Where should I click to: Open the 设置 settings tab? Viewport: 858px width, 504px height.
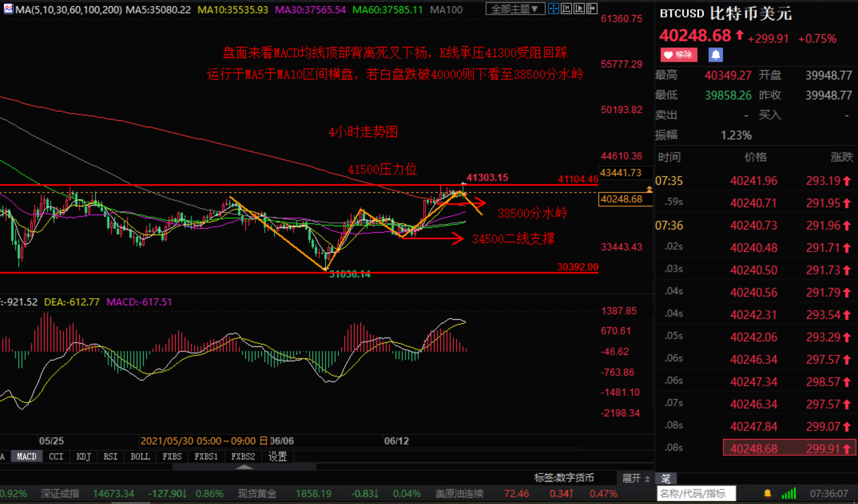coord(277,457)
